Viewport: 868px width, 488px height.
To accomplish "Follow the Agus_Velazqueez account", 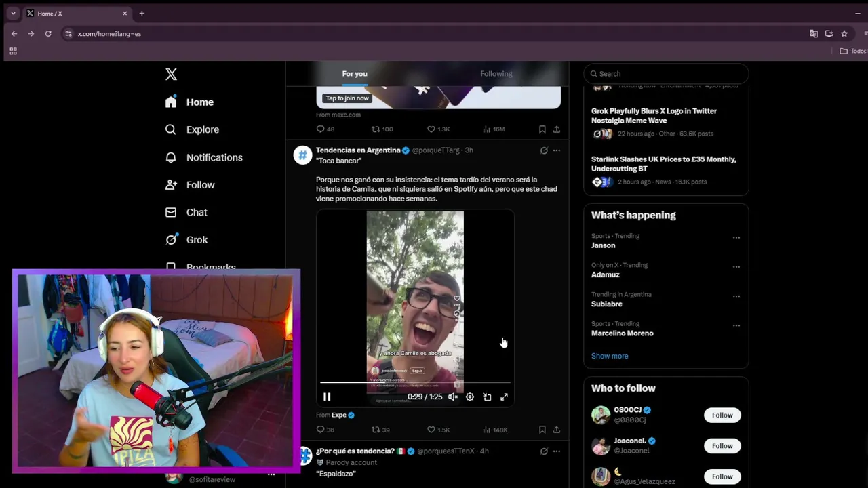I will coord(722,476).
